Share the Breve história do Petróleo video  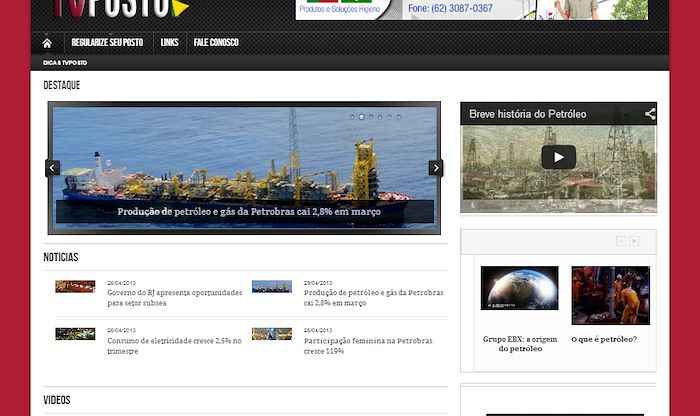pyautogui.click(x=650, y=114)
